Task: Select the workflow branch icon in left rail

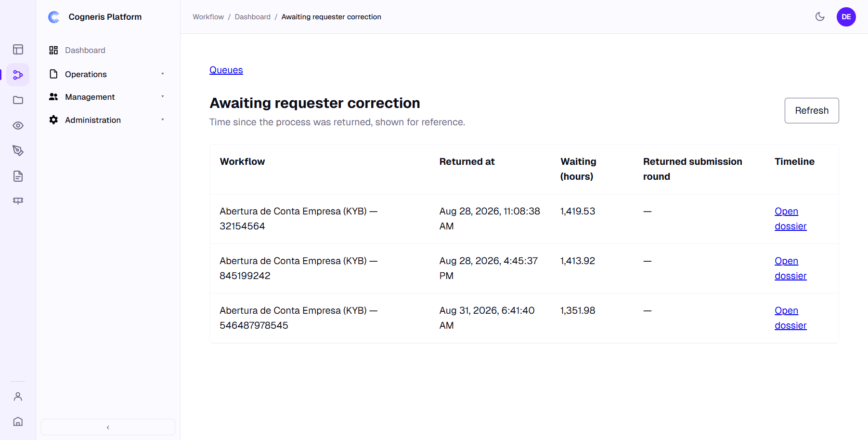Action: point(18,75)
